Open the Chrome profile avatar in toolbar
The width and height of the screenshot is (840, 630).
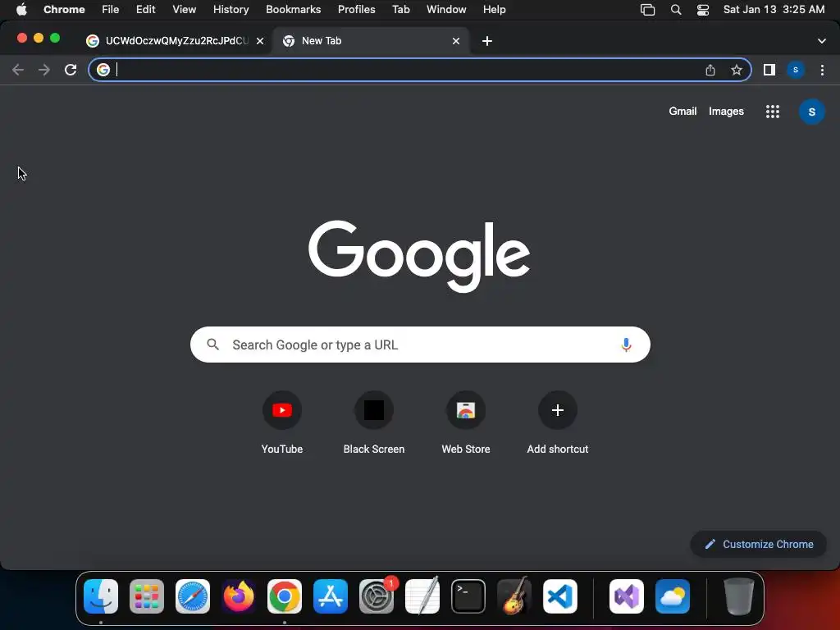pos(796,70)
